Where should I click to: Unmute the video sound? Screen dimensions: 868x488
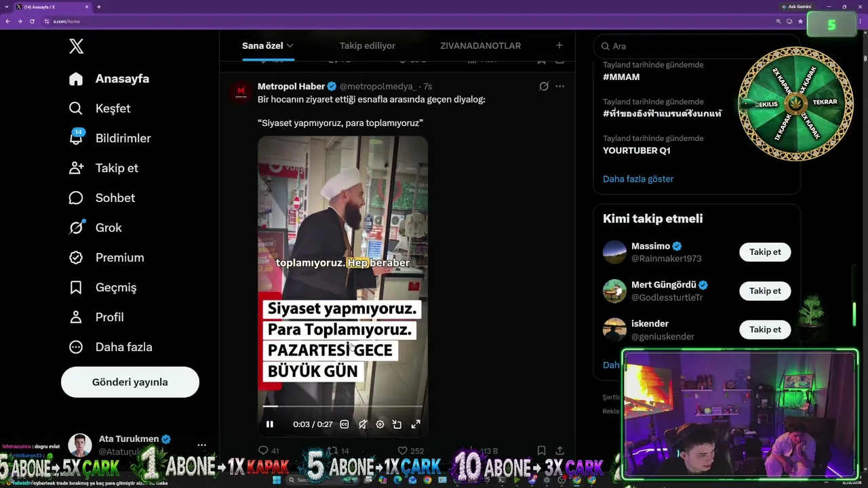[363, 424]
